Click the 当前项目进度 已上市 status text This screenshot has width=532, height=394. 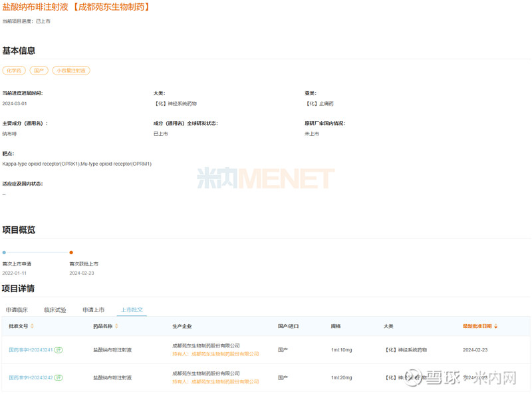coord(26,21)
